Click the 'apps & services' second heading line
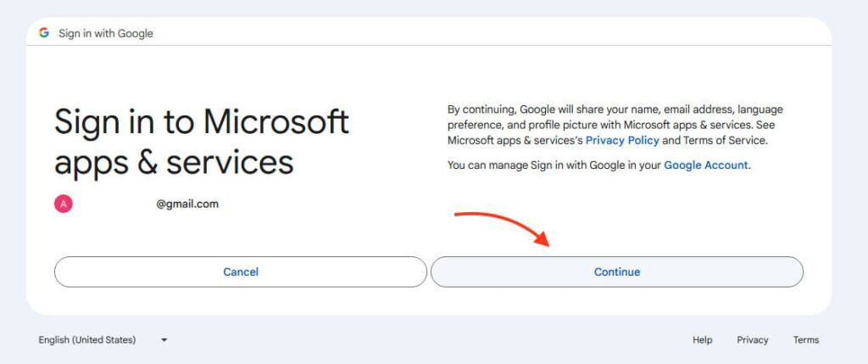The width and height of the screenshot is (868, 364). coord(174,162)
